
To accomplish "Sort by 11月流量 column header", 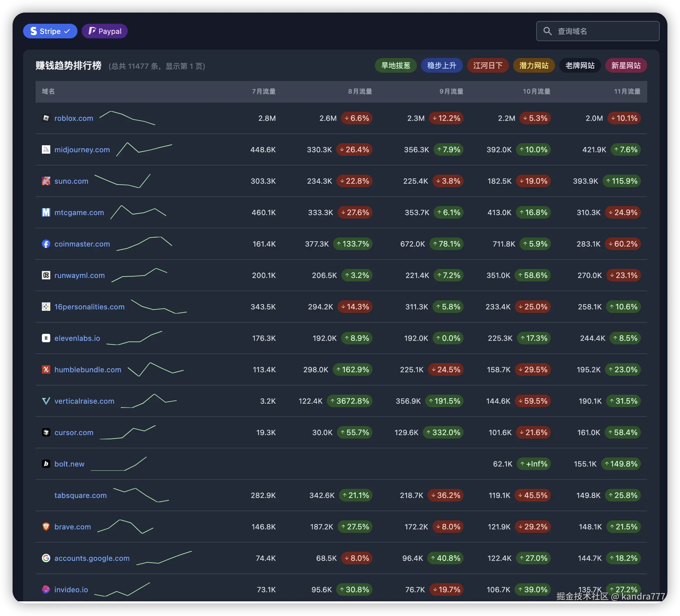I will [x=627, y=91].
